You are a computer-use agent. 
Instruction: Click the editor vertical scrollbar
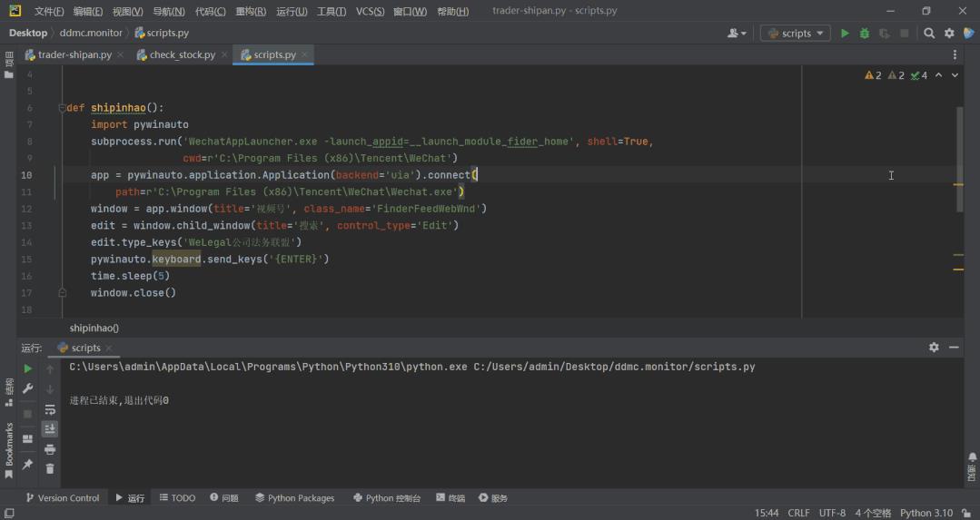point(959,159)
